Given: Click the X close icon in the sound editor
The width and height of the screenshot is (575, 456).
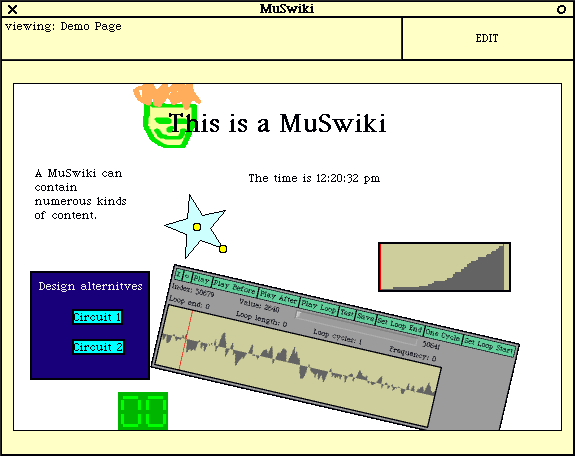Looking at the screenshot, I should 179,274.
